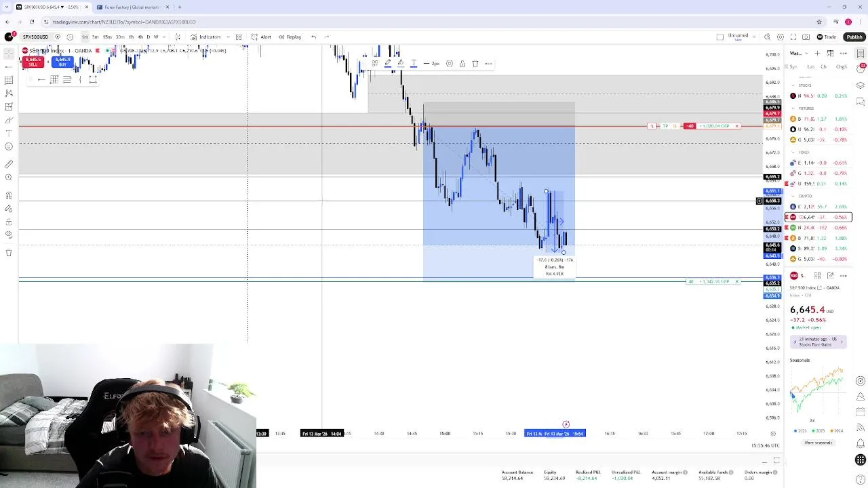Open more options in drawing toolbar

point(488,64)
